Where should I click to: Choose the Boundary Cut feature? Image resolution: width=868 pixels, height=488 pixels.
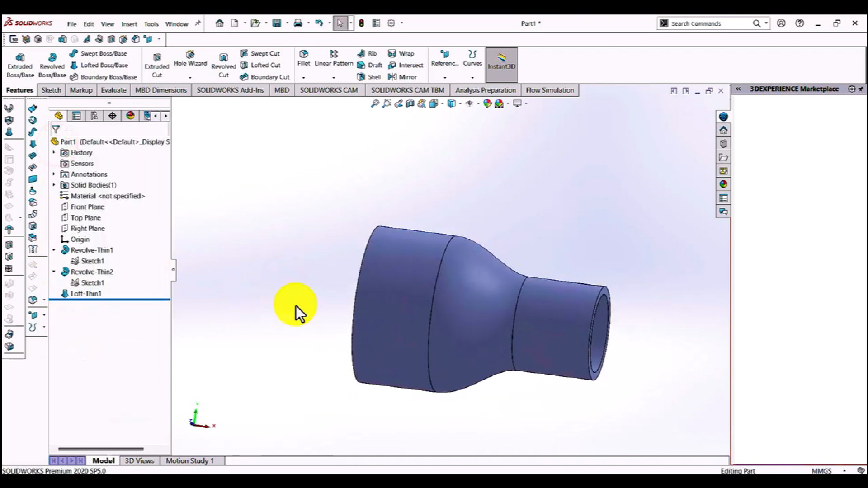tap(264, 77)
